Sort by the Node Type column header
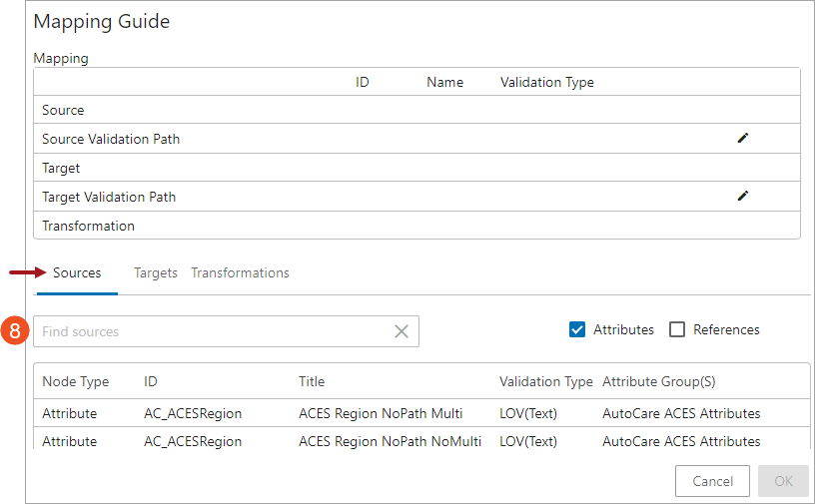815x504 pixels. (x=76, y=381)
